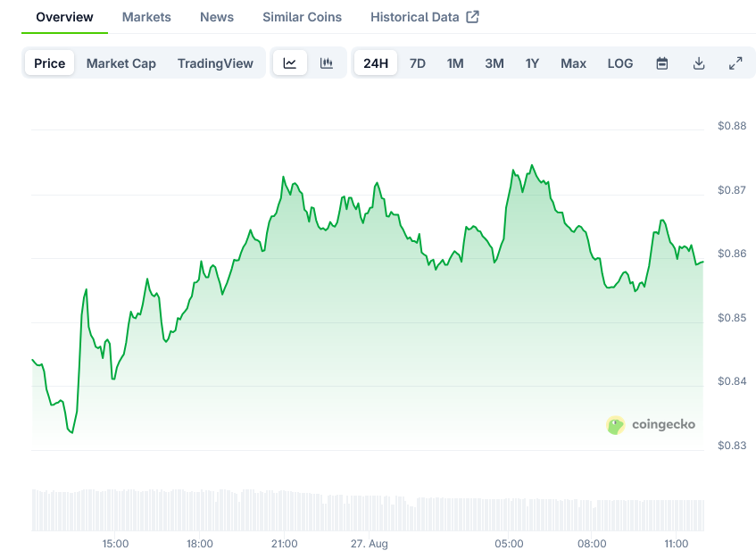Switch to TradingView chart

click(215, 63)
